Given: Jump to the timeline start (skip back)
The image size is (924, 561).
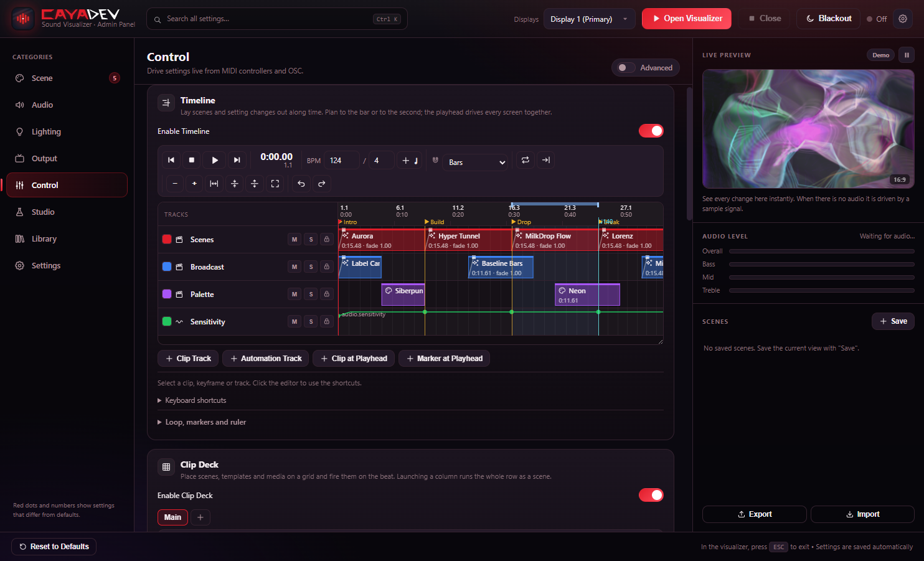Looking at the screenshot, I should point(171,160).
